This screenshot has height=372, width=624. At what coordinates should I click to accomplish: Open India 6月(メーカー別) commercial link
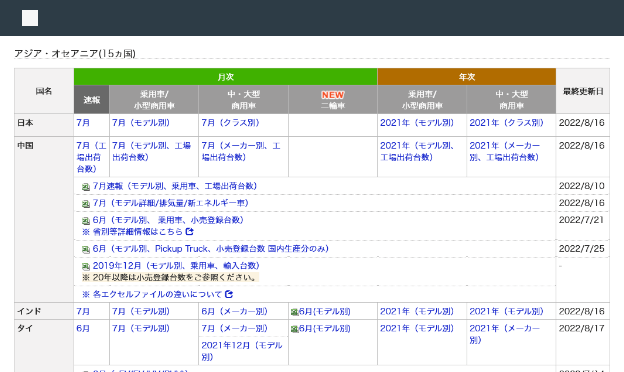point(235,311)
